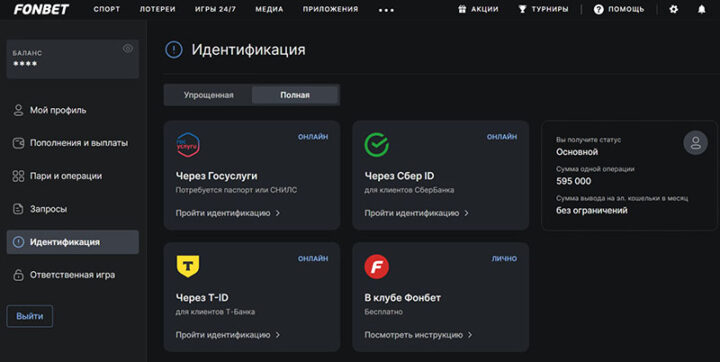
Task: Click the user avatar icon in status card
Action: click(696, 143)
